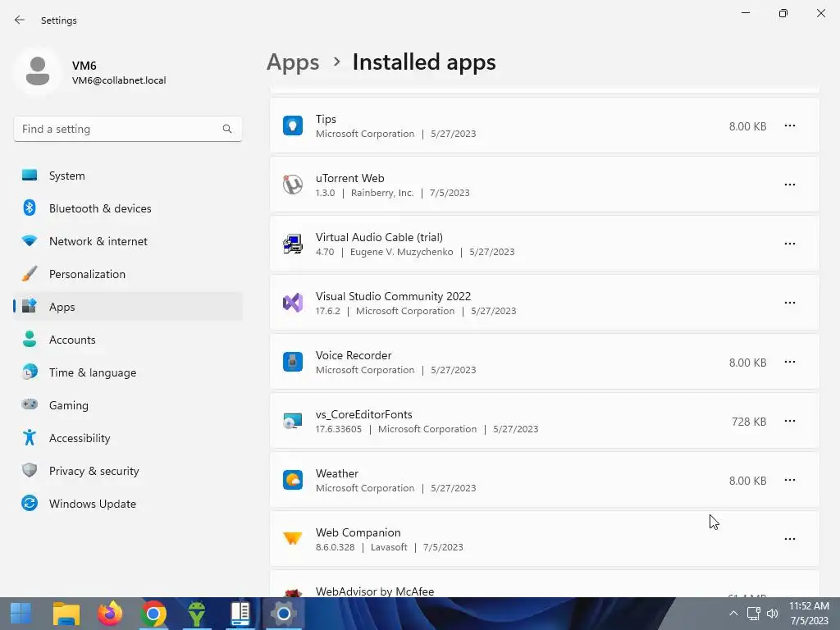Click the search magnifier icon
Viewport: 840px width, 630px height.
[227, 129]
